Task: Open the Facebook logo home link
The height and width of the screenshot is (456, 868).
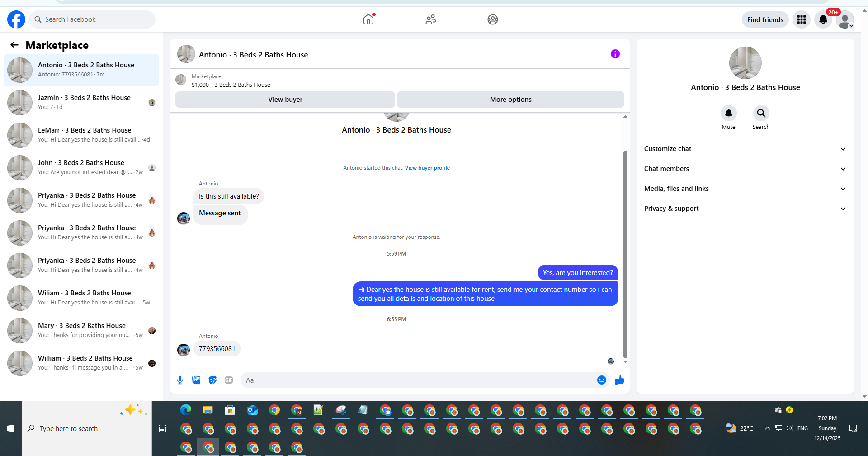Action: tap(16, 19)
